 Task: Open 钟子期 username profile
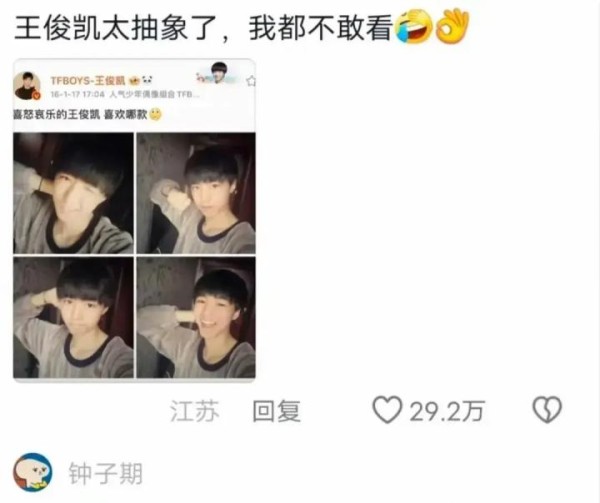click(106, 474)
